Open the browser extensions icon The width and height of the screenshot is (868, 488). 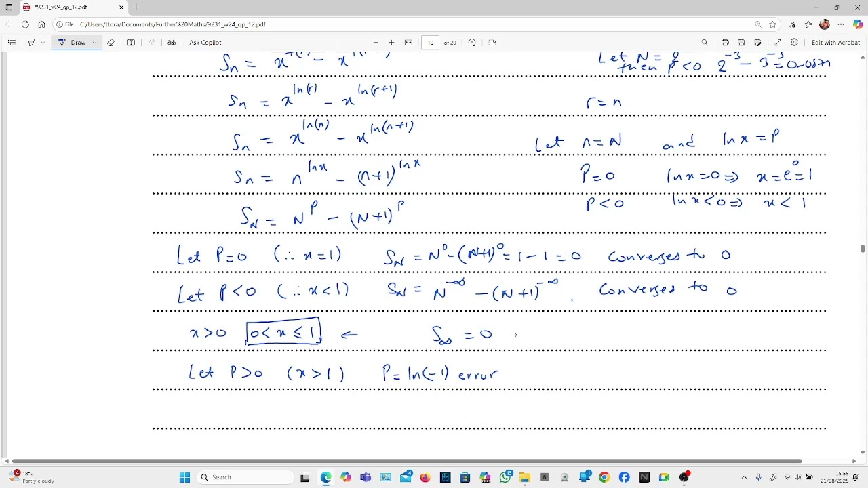coord(792,24)
